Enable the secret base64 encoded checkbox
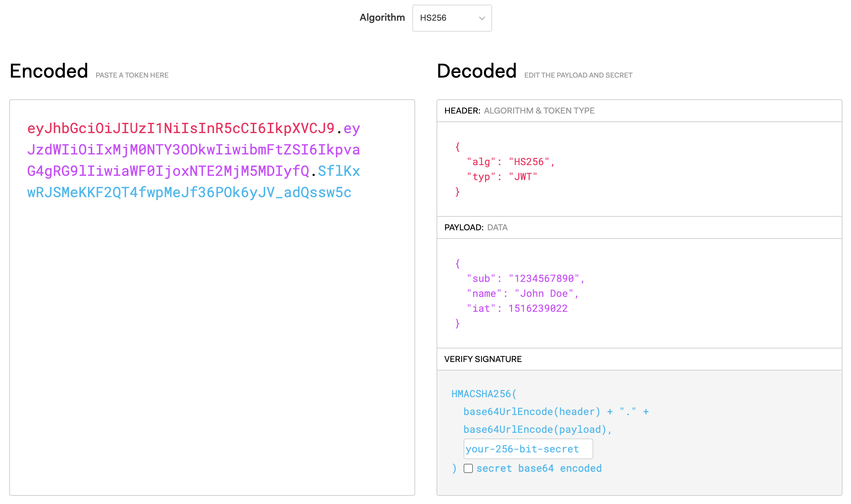Viewport: 851px width, 504px height. 468,468
